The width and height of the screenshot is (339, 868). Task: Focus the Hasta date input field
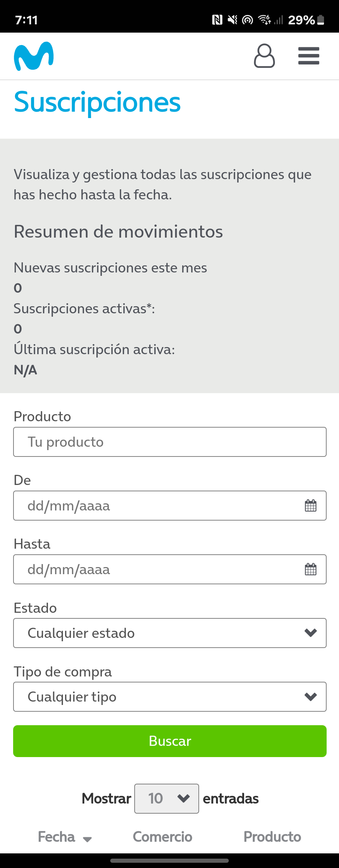coord(157,569)
